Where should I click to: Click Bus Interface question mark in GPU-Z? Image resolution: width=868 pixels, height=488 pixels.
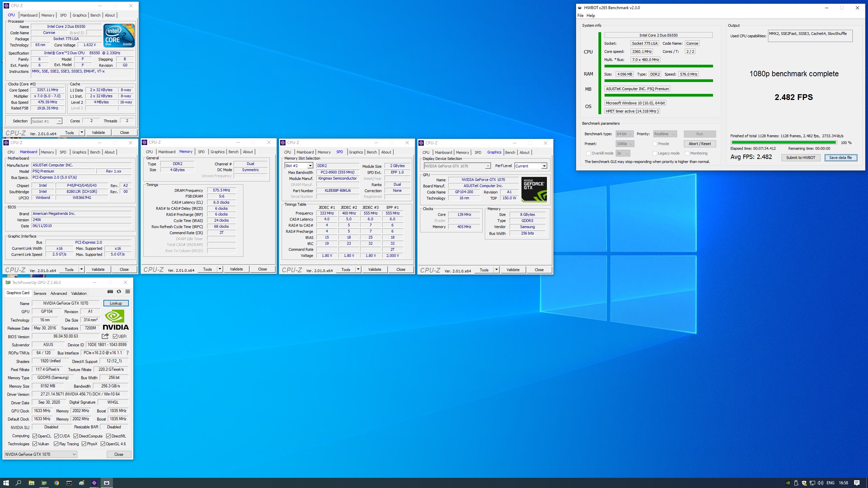127,353
